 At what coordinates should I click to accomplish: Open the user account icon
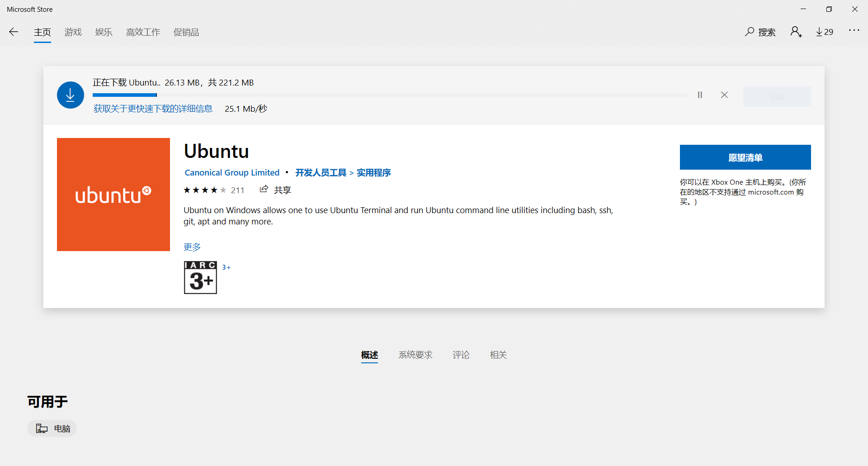pos(796,32)
